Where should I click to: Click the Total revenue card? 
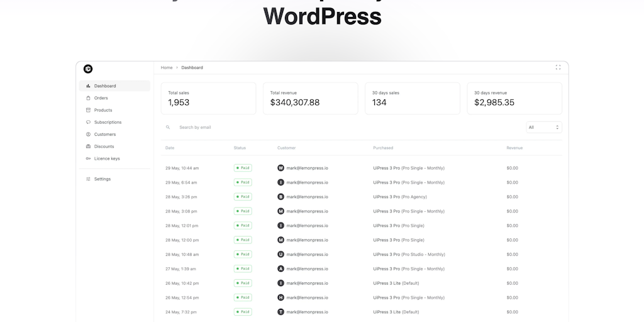pos(311,99)
